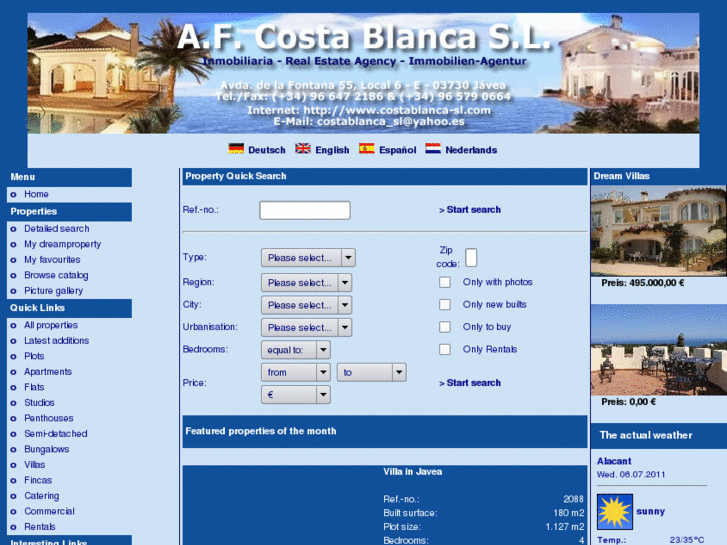727x545 pixels.
Task: Open My favourites menu item
Action: point(52,260)
